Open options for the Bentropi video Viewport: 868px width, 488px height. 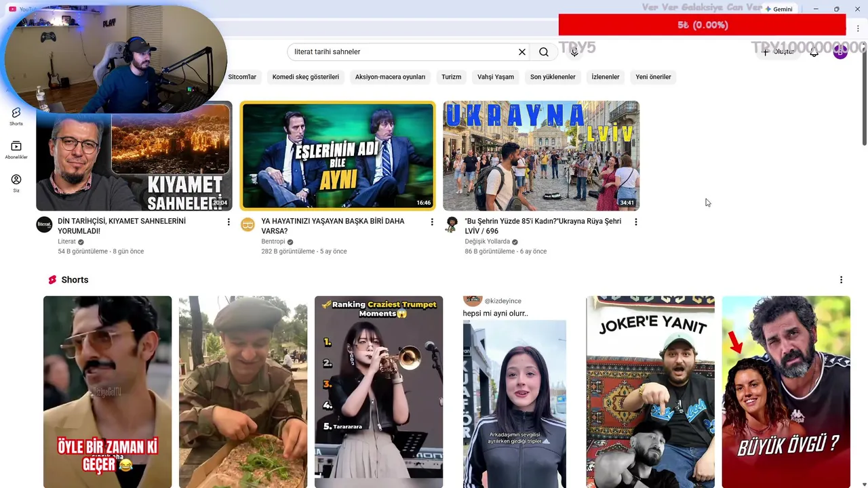[x=432, y=222]
